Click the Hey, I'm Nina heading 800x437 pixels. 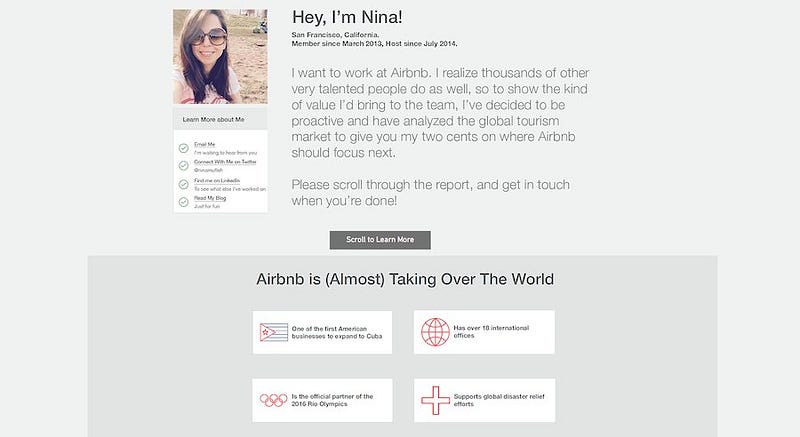347,17
